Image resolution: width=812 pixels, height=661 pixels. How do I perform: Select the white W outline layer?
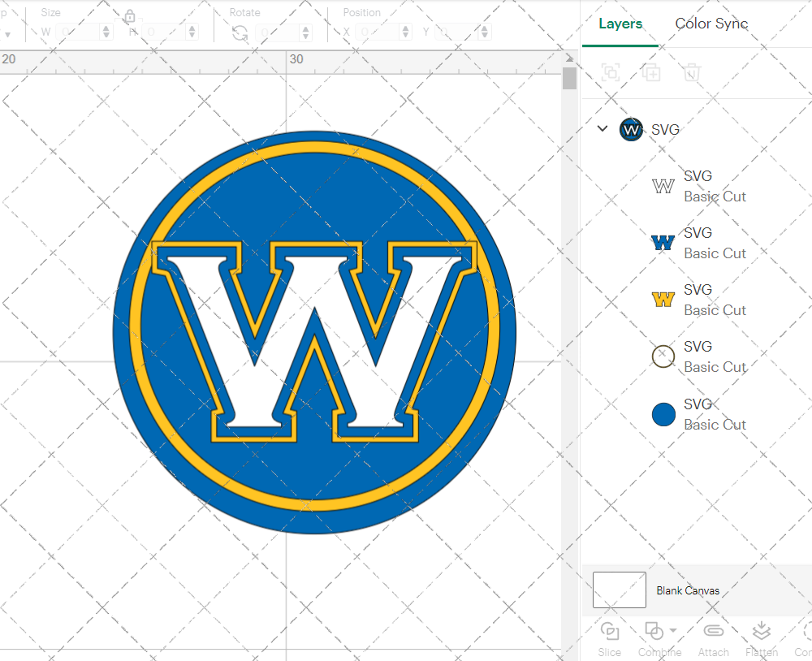tap(699, 186)
